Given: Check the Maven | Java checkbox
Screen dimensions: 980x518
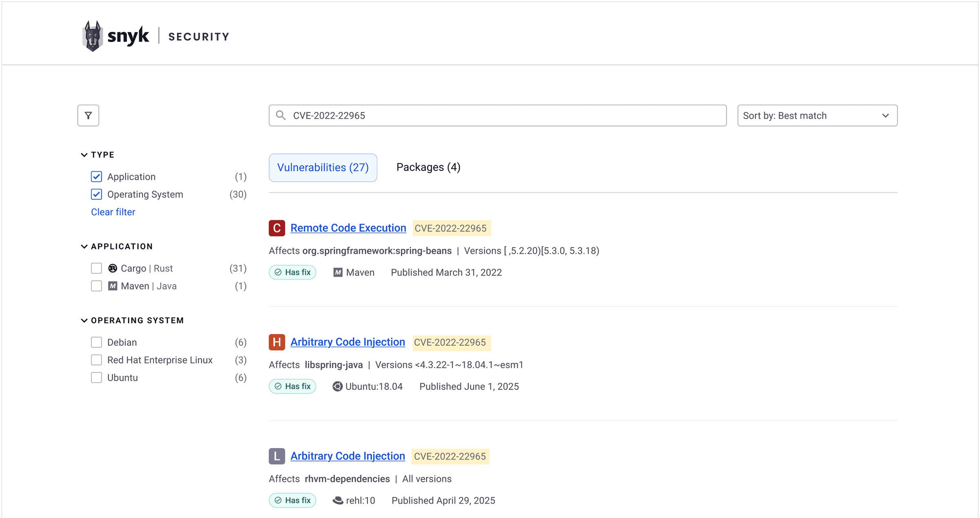Looking at the screenshot, I should click(96, 286).
